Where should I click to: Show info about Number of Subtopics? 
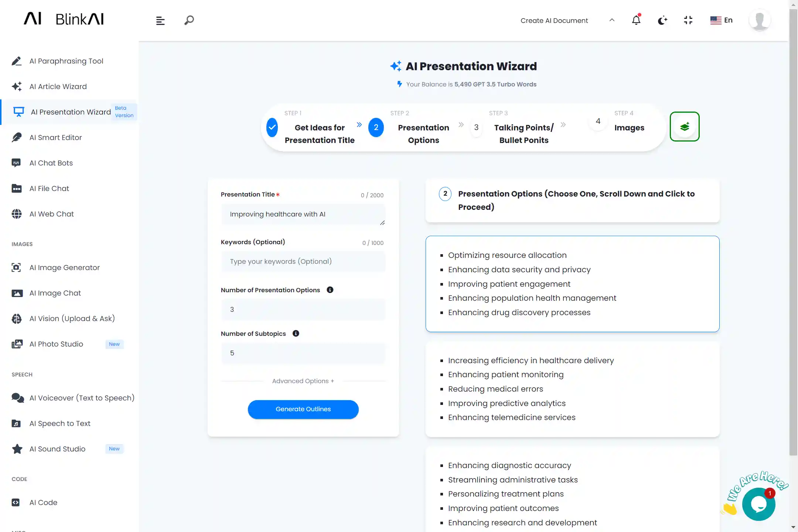(x=296, y=334)
